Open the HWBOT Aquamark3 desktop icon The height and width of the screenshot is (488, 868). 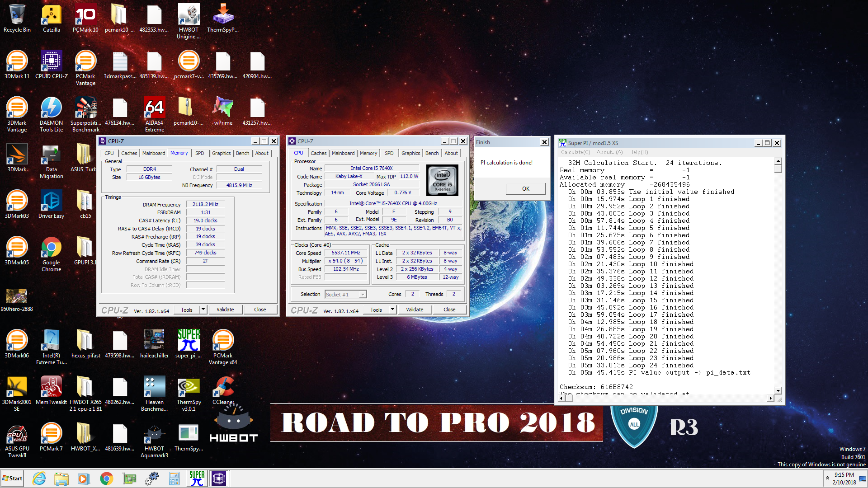154,440
